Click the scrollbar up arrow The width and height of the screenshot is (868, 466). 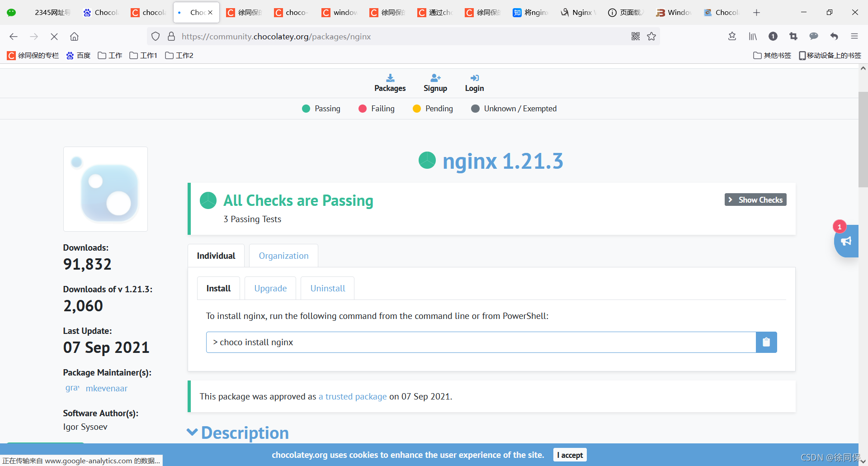click(863, 68)
